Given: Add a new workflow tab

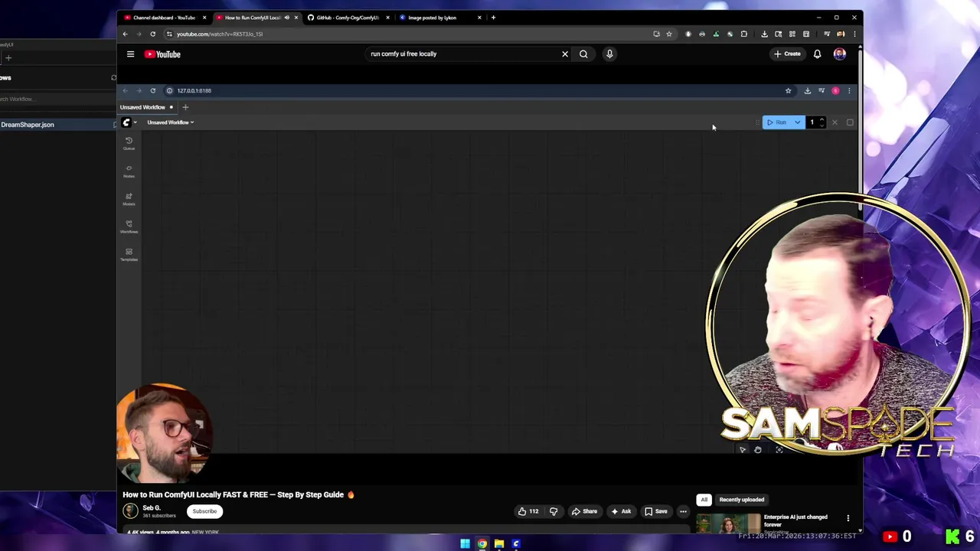Looking at the screenshot, I should 185,107.
